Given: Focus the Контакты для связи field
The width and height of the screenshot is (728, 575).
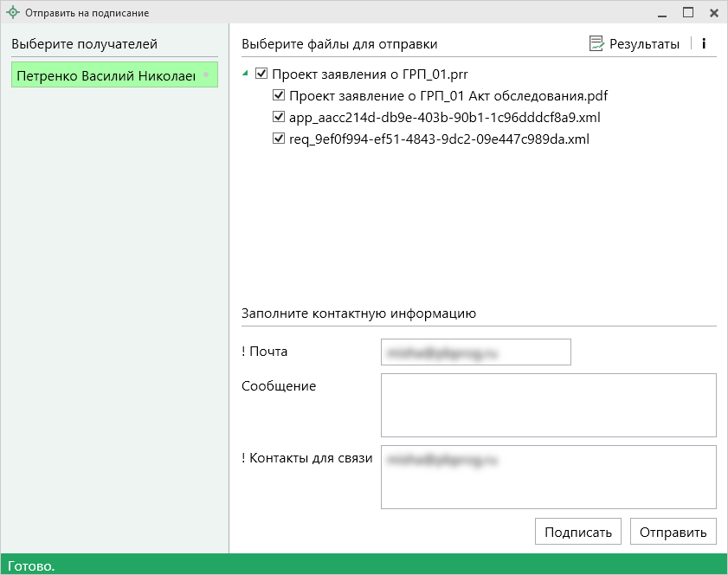Looking at the screenshot, I should [x=548, y=476].
